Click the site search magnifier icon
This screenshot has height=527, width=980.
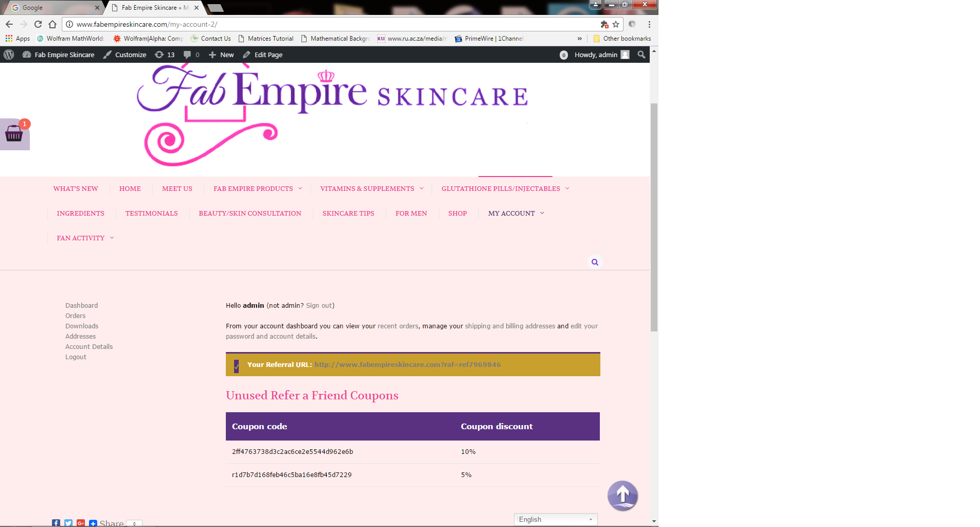click(595, 262)
